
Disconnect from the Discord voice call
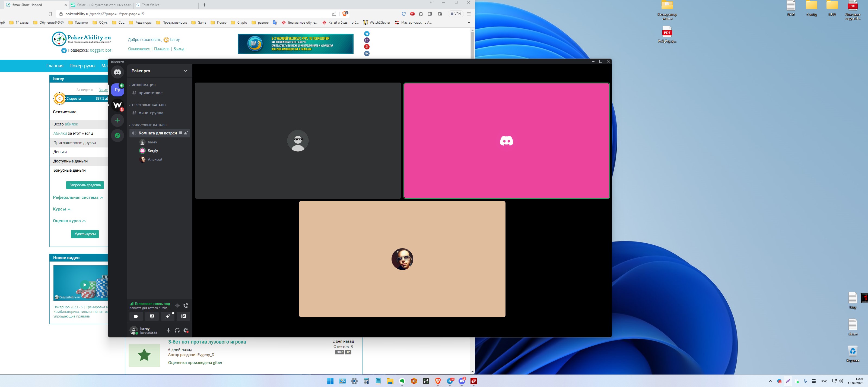(x=186, y=305)
